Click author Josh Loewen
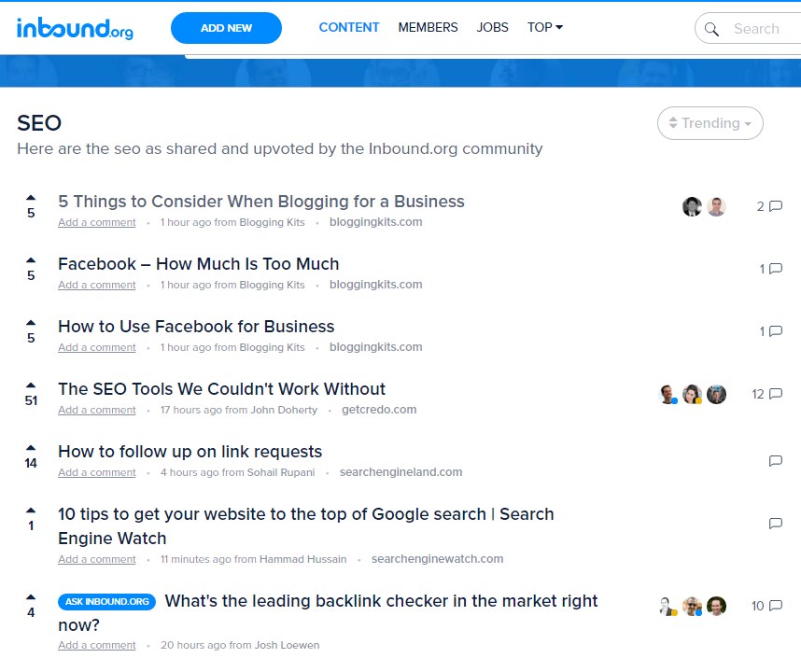Screen dimensions: 801x672 point(287,646)
